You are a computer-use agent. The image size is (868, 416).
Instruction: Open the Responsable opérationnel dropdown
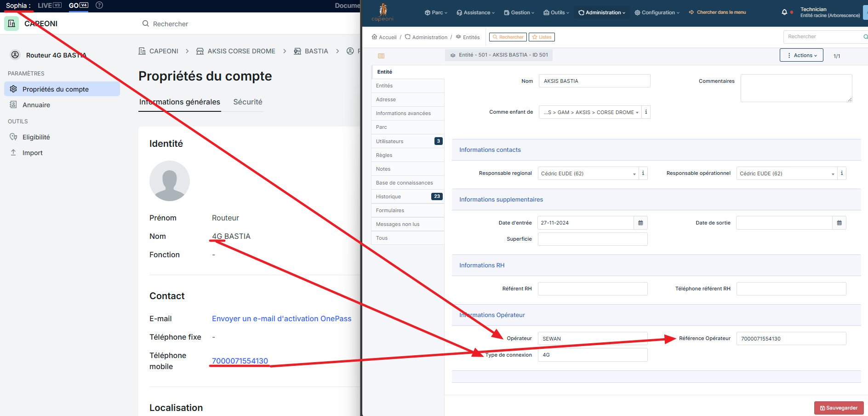point(787,173)
